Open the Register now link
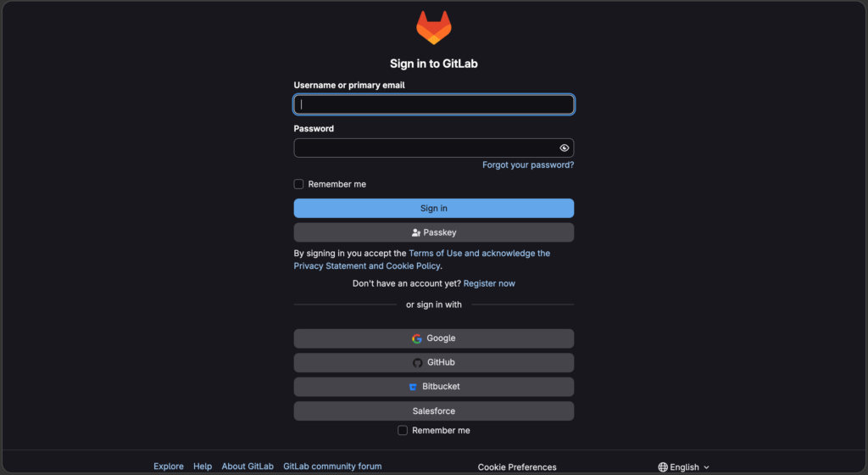This screenshot has width=868, height=475. (x=489, y=283)
